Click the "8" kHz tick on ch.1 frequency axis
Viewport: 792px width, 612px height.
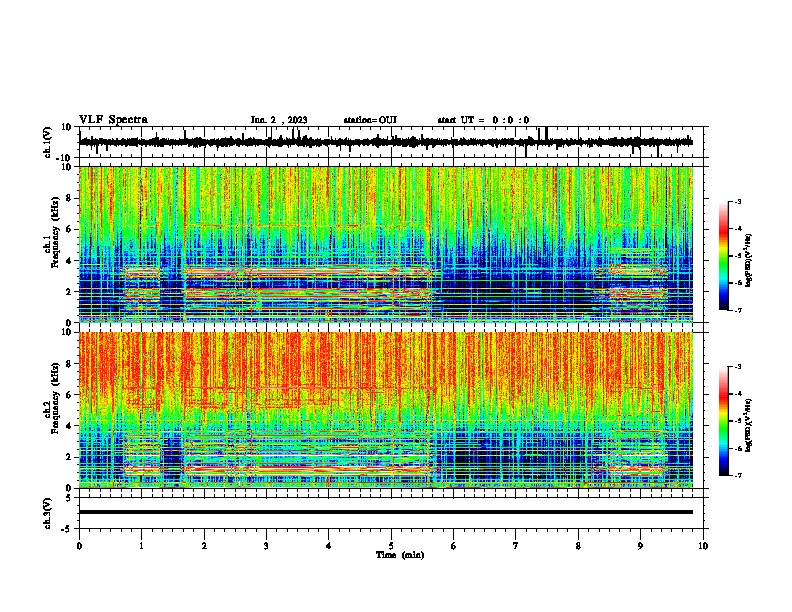point(69,198)
